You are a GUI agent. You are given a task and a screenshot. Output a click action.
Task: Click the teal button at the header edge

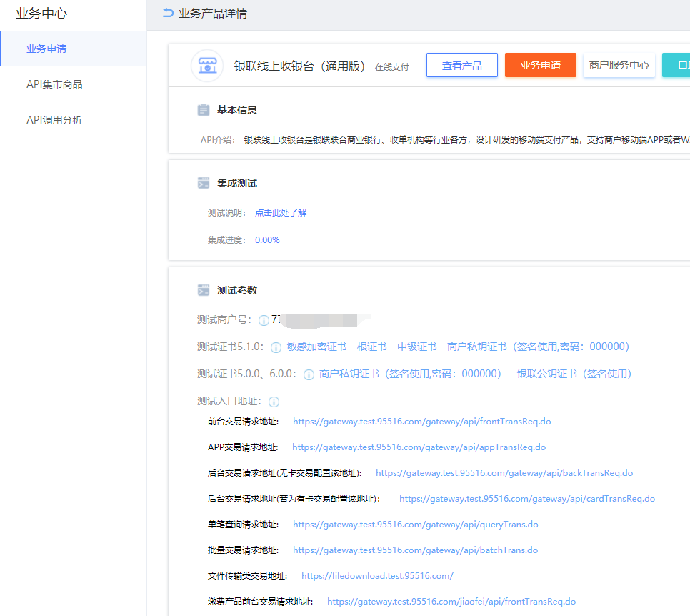[x=676, y=65]
